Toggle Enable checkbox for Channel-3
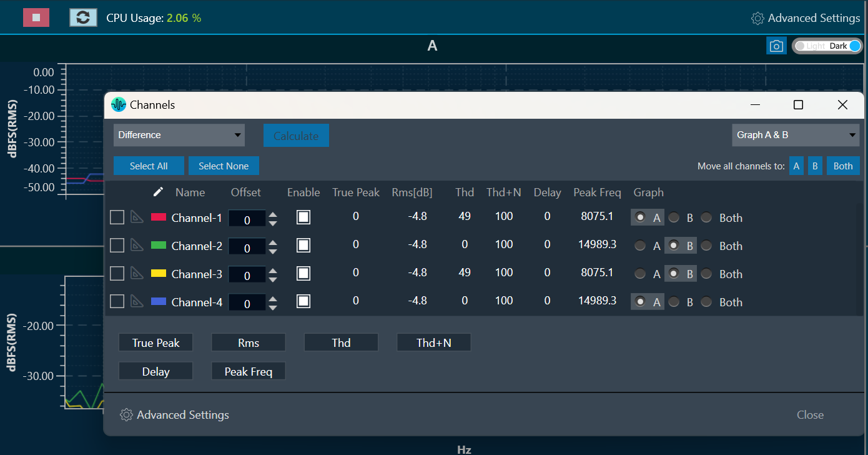The width and height of the screenshot is (868, 455). [x=303, y=273]
